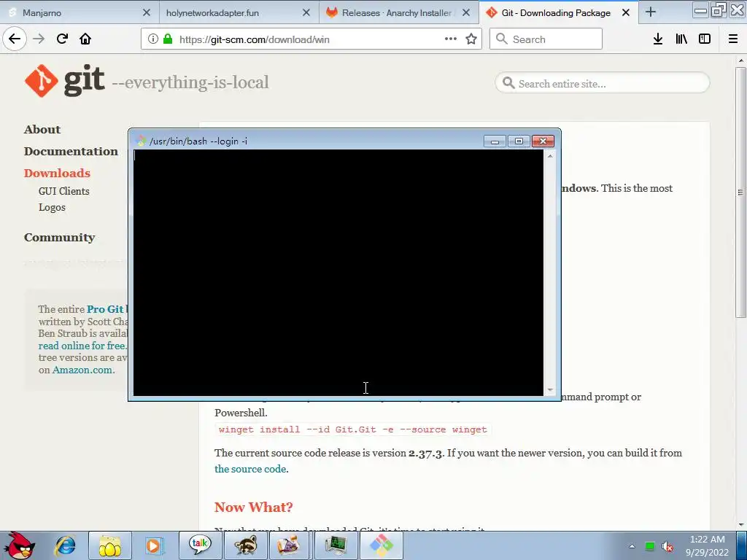
Task: Follow the read online for free link
Action: (x=82, y=346)
